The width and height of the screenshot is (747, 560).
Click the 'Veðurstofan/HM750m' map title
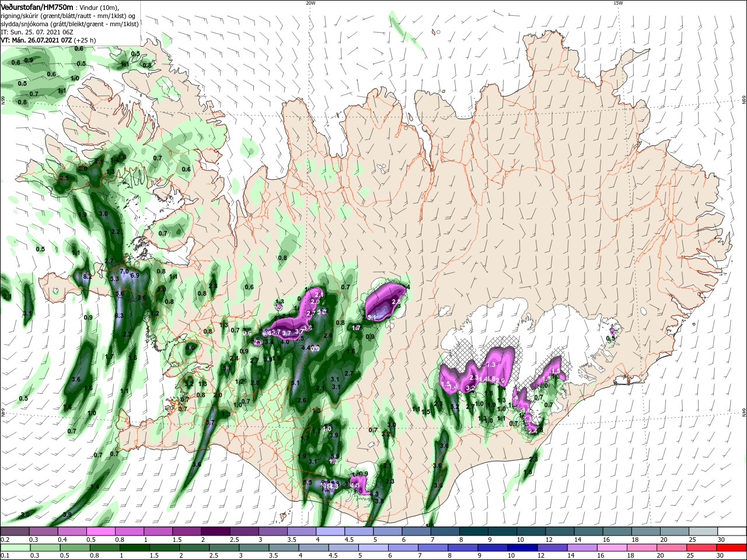click(37, 6)
